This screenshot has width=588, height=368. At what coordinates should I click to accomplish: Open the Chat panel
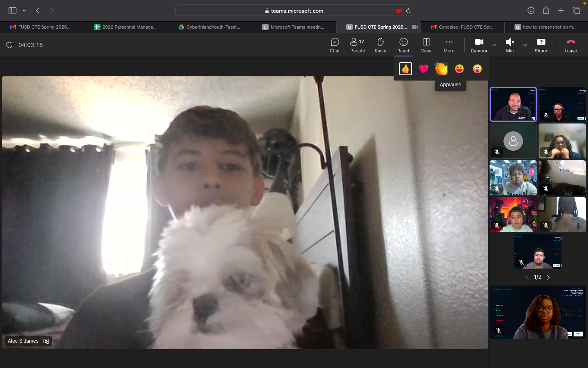334,45
